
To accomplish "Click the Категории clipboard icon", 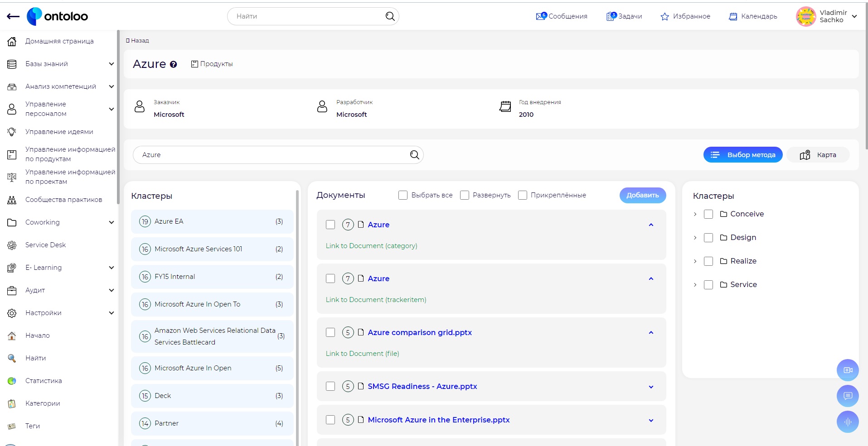I will (x=12, y=403).
